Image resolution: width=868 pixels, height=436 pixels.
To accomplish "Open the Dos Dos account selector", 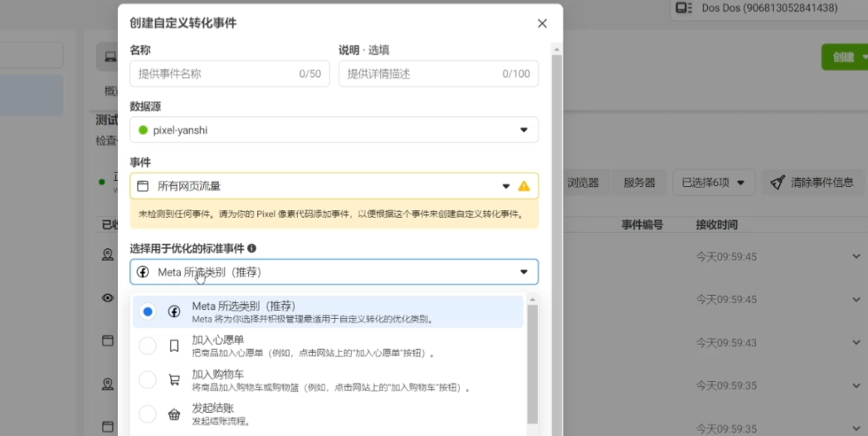I will coord(769,7).
